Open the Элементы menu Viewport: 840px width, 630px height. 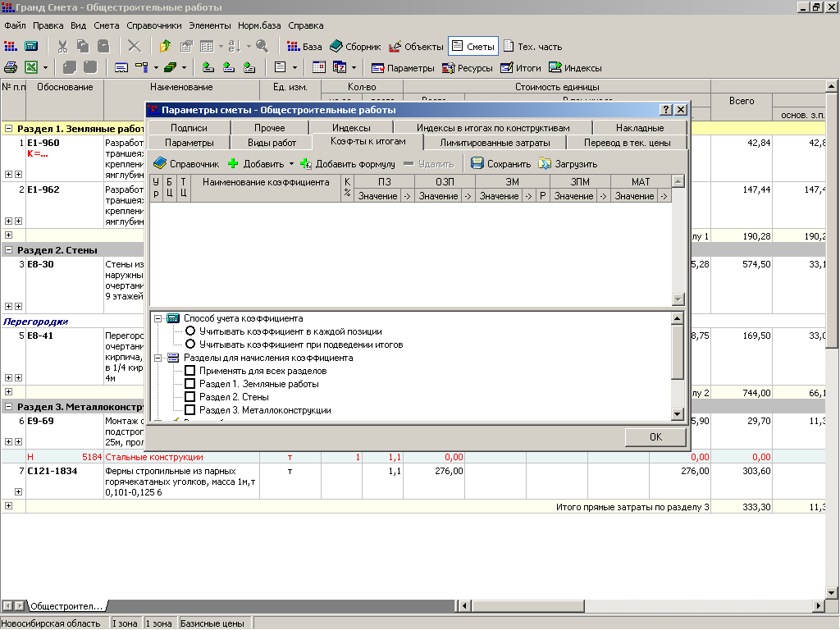[x=210, y=25]
